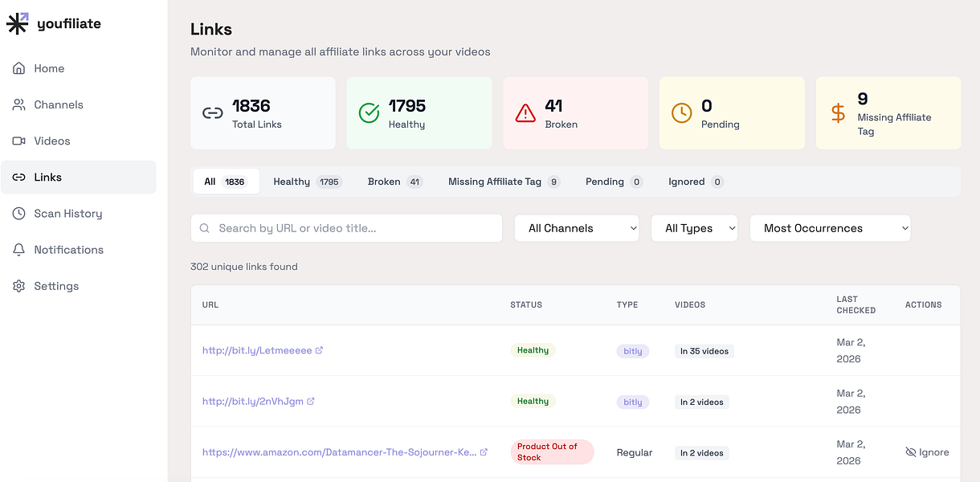The image size is (980, 482).
Task: Open the All Channels dropdown
Action: pos(577,228)
